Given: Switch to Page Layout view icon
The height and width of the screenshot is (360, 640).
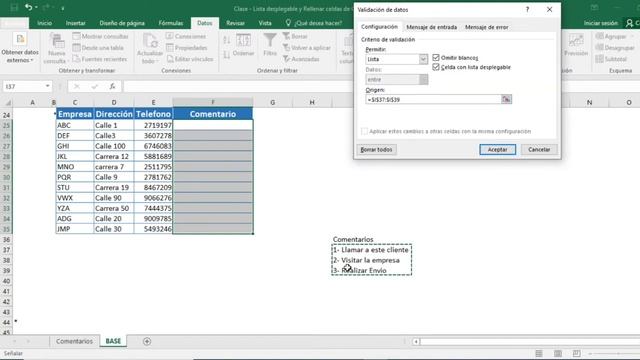Looking at the screenshot, I should pyautogui.click(x=558, y=353).
